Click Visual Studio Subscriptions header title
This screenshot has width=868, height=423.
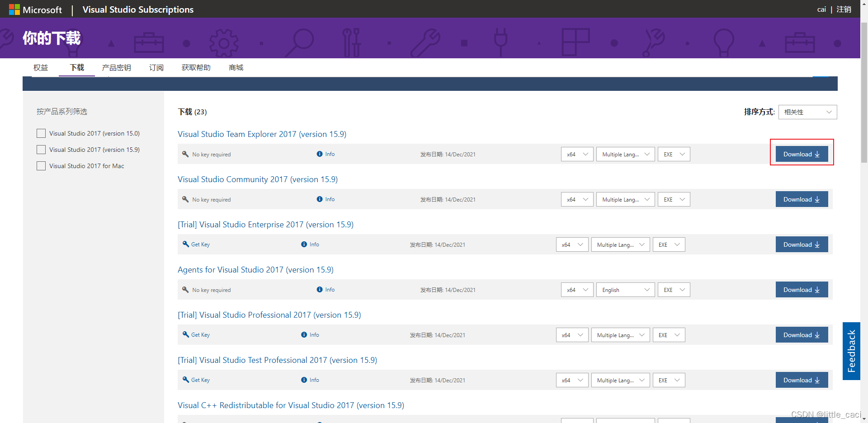pos(138,9)
